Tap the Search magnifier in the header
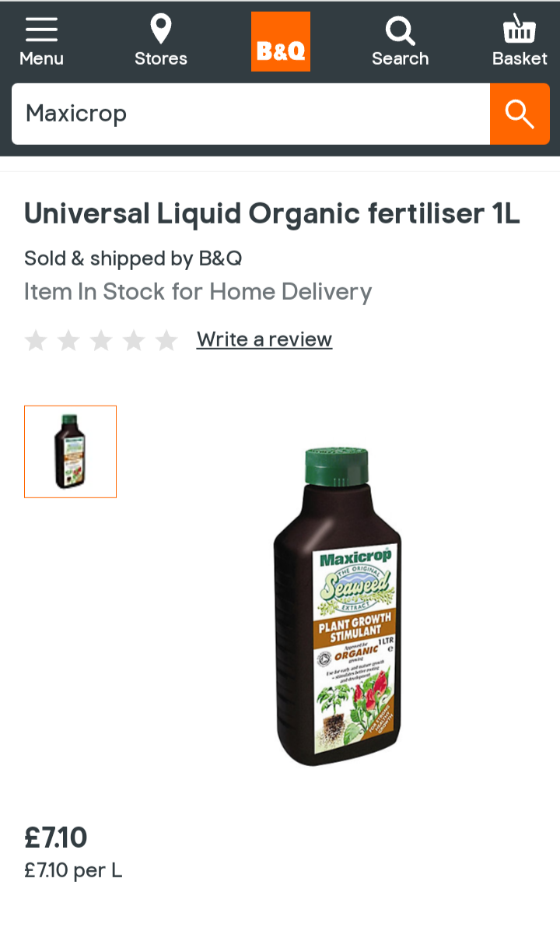The width and height of the screenshot is (560, 945). (401, 31)
